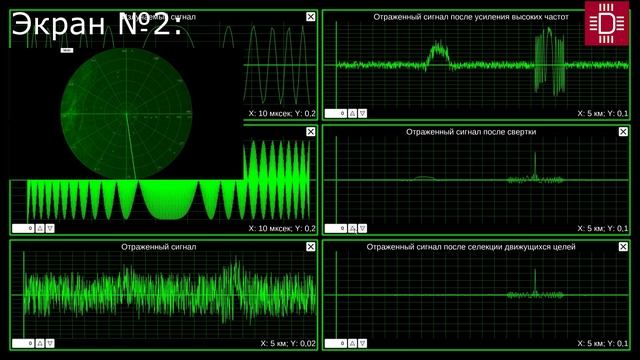The width and height of the screenshot is (640, 360).
Task: Close the Отраженный сигнал panel
Action: click(x=311, y=247)
